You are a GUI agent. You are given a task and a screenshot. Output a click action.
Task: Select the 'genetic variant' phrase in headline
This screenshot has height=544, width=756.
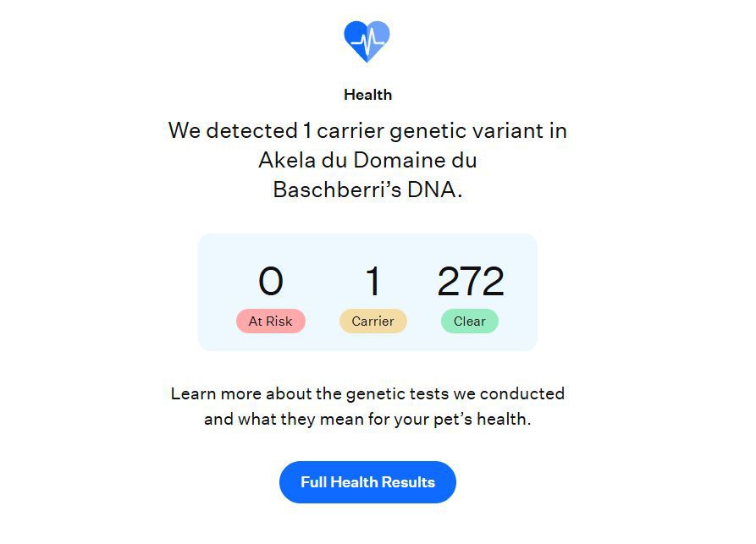tap(466, 131)
